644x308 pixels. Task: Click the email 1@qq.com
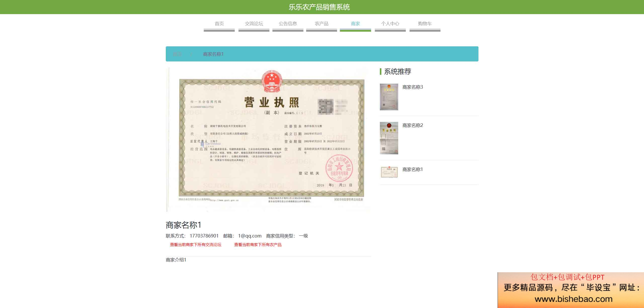coord(250,236)
